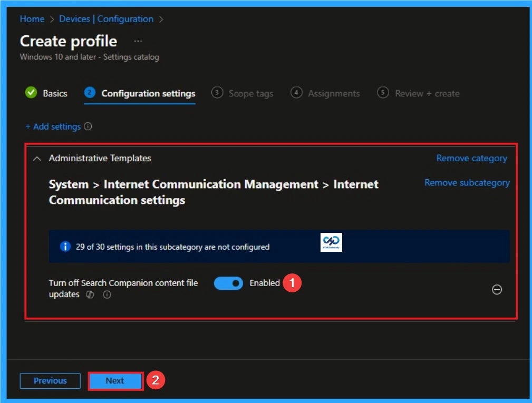
Task: Open Devices Configuration from the breadcrumb
Action: [x=107, y=19]
